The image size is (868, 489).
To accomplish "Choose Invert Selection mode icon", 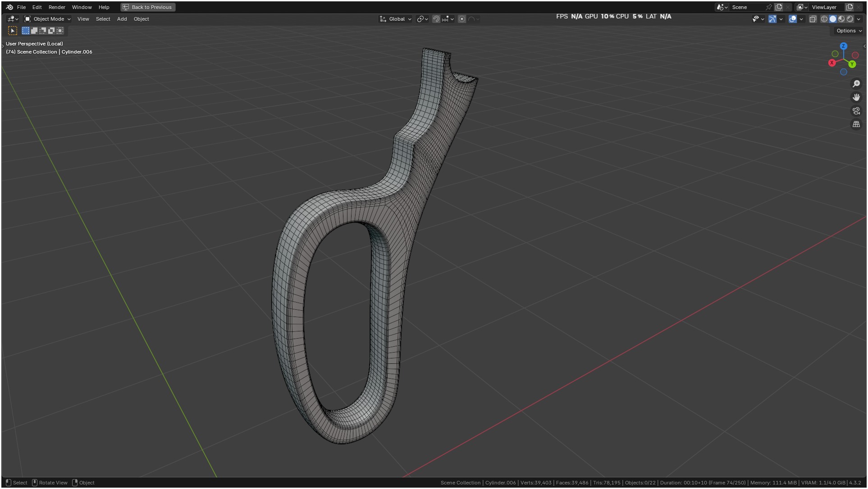I will click(51, 31).
